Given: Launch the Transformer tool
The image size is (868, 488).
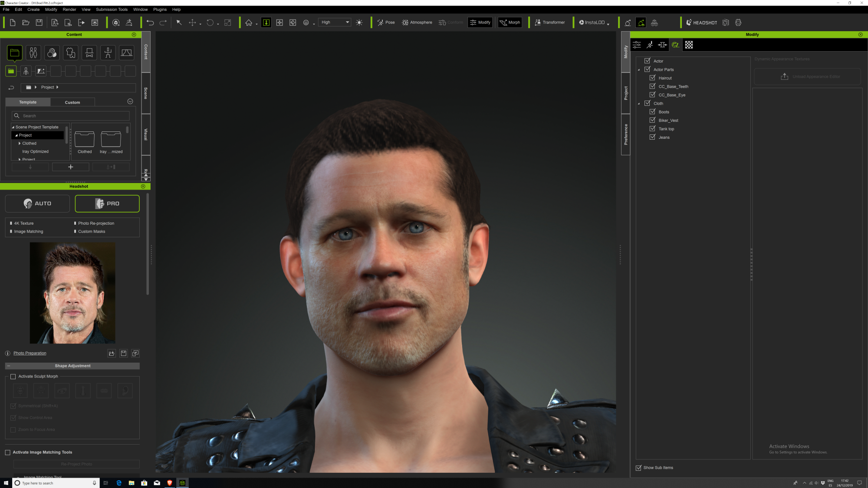Looking at the screenshot, I should pos(549,23).
